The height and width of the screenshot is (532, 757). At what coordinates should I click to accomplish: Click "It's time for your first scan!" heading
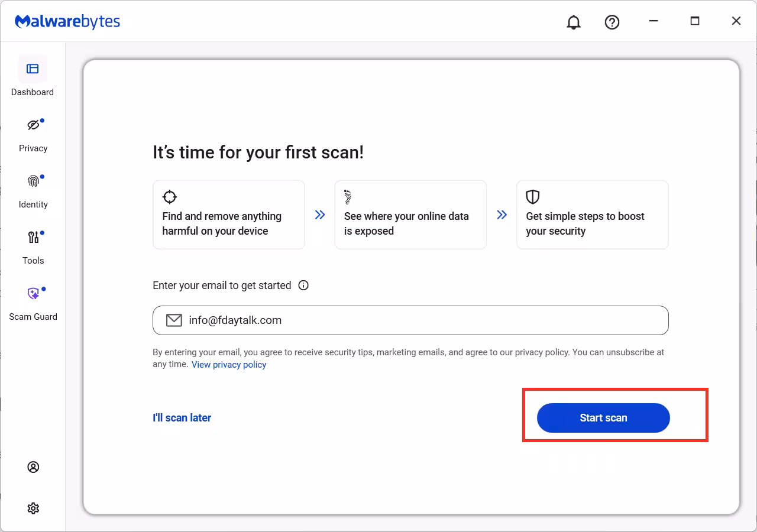click(258, 153)
